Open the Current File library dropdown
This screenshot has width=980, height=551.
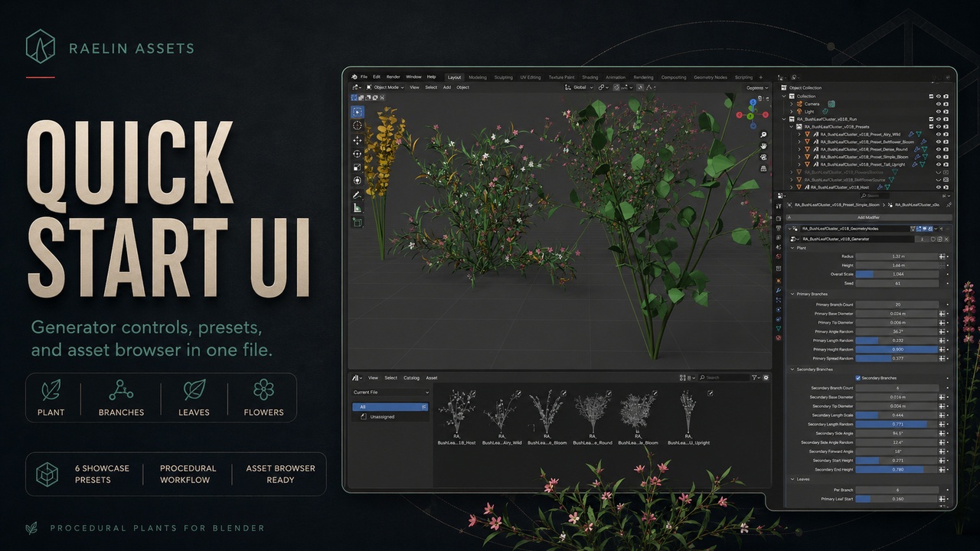[390, 393]
